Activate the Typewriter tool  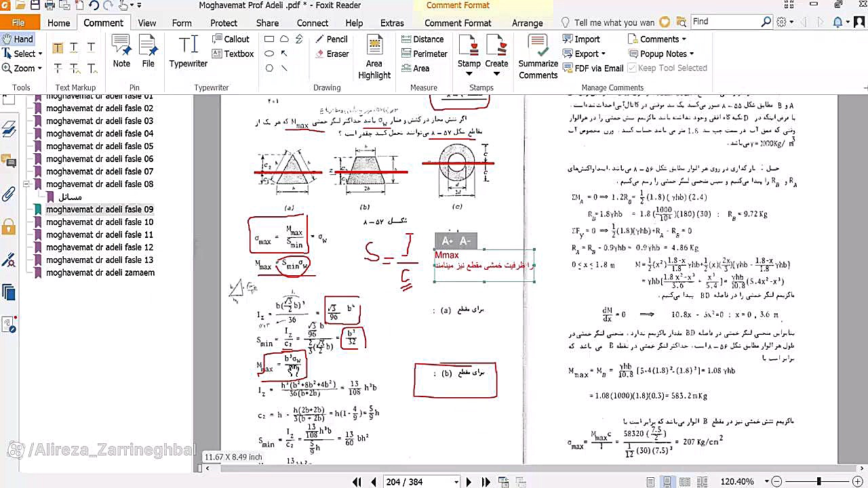[x=189, y=52]
